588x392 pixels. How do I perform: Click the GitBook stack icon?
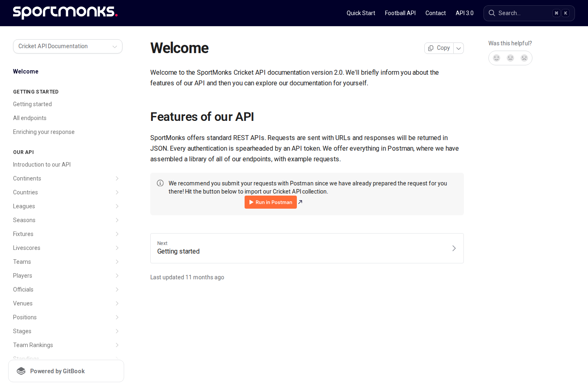pyautogui.click(x=20, y=371)
